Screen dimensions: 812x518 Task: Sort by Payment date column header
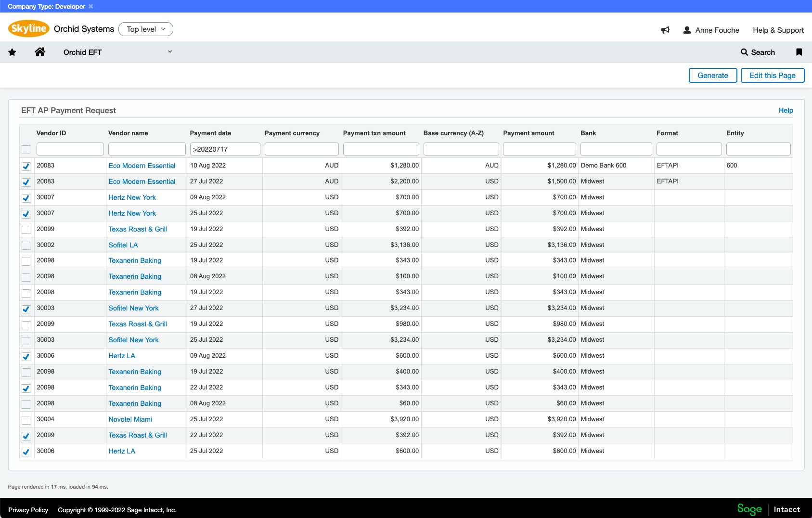click(210, 133)
